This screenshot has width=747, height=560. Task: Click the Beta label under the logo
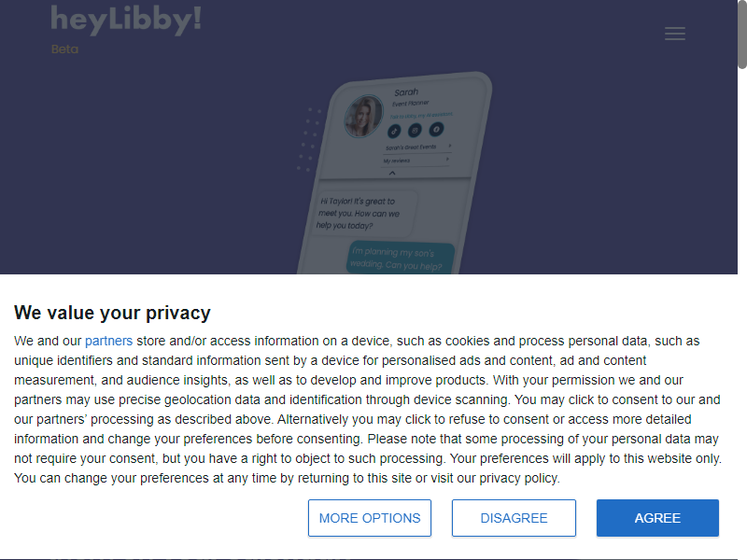(64, 49)
